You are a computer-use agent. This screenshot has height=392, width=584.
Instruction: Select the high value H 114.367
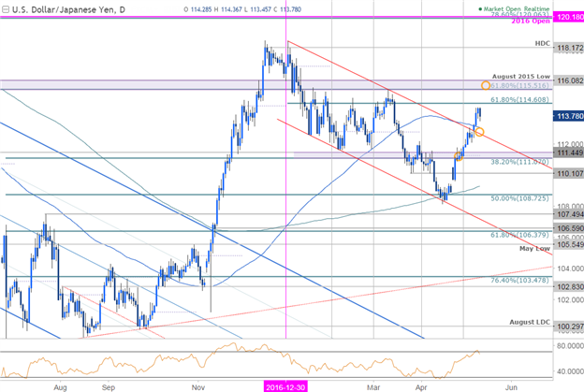pos(228,9)
